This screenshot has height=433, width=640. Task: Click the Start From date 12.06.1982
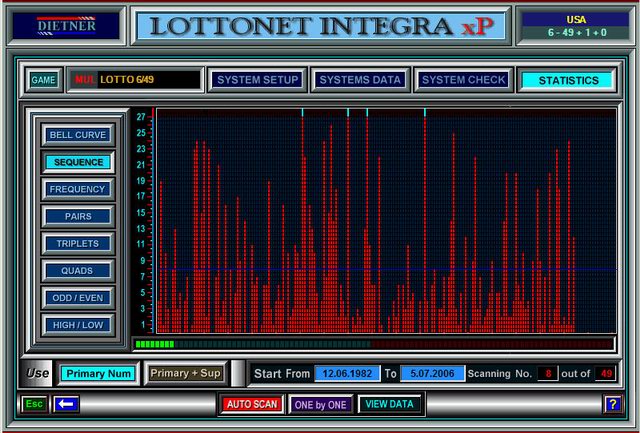[x=347, y=373]
